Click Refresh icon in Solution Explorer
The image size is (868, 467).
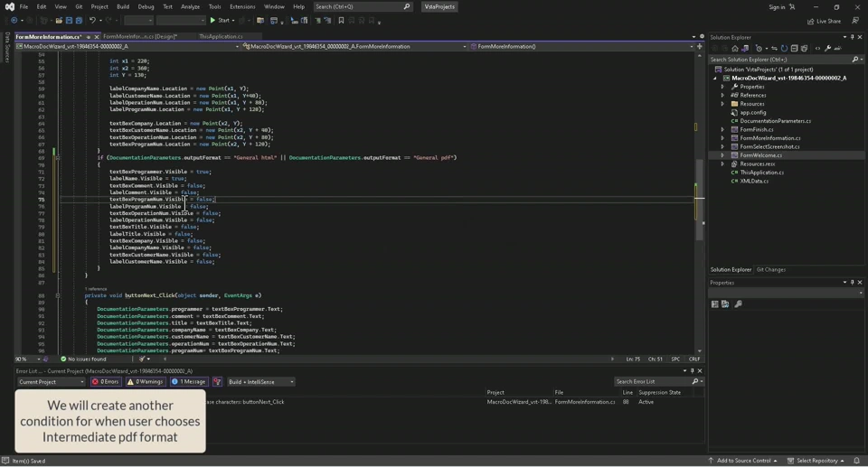[784, 48]
